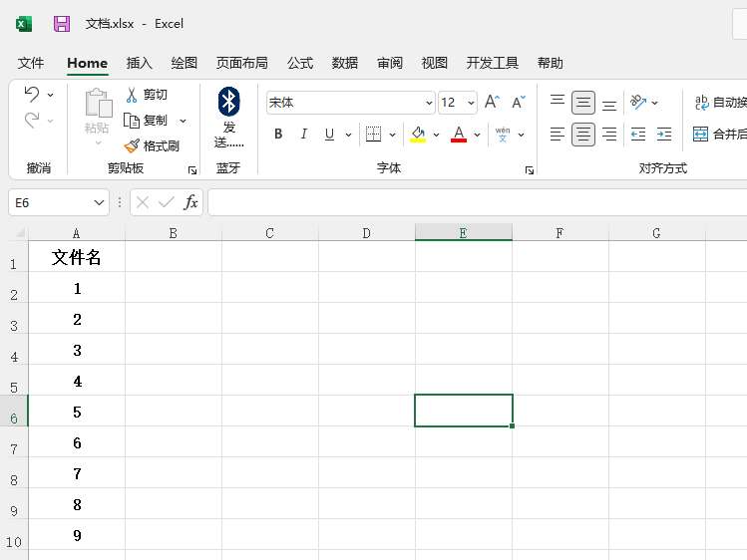The width and height of the screenshot is (747, 560).
Task: Toggle center horizontal alignment
Action: click(583, 135)
